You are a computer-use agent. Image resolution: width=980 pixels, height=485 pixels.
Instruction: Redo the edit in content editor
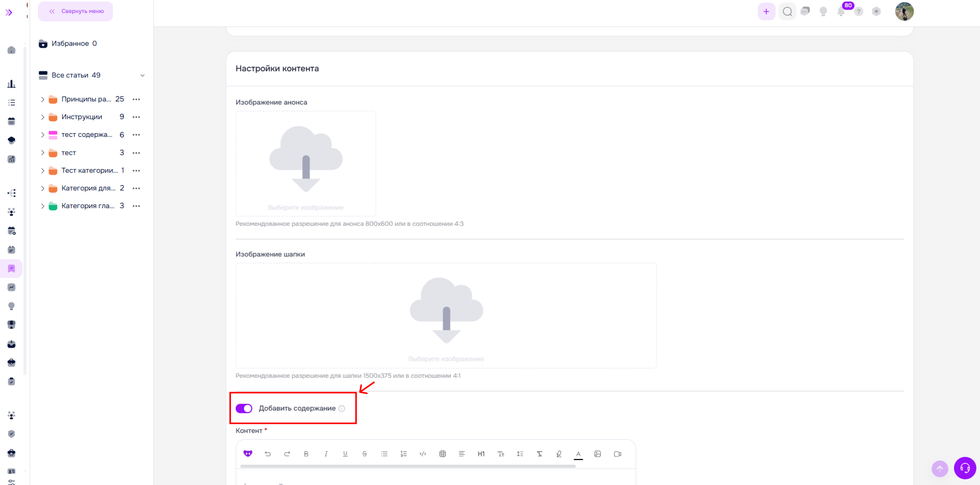coord(287,454)
